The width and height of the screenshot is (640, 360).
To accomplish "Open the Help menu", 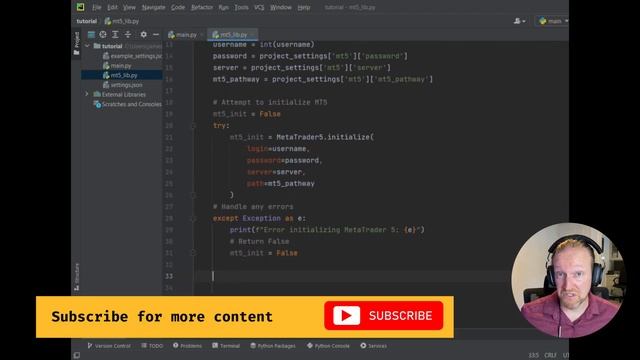I will (304, 7).
